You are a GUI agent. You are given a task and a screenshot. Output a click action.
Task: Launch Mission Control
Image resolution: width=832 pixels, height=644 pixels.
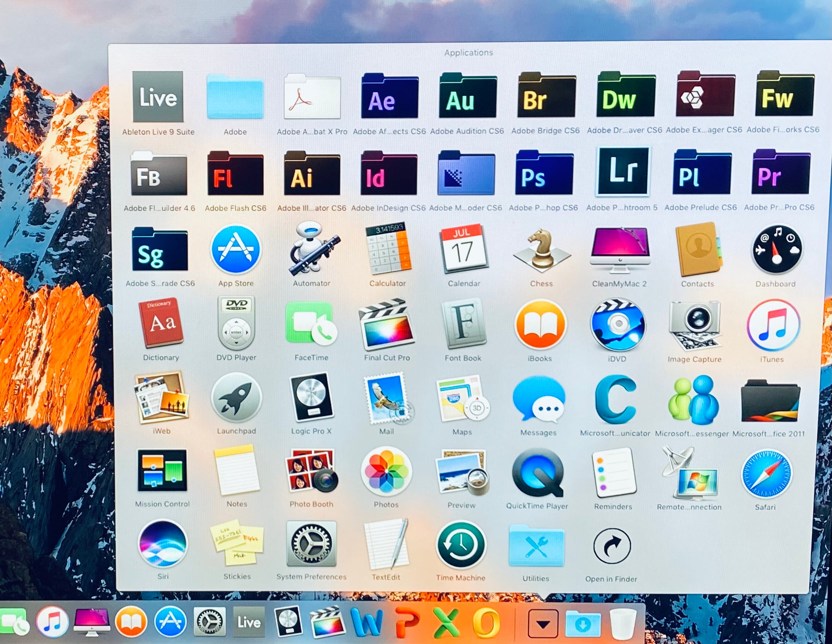pyautogui.click(x=162, y=471)
